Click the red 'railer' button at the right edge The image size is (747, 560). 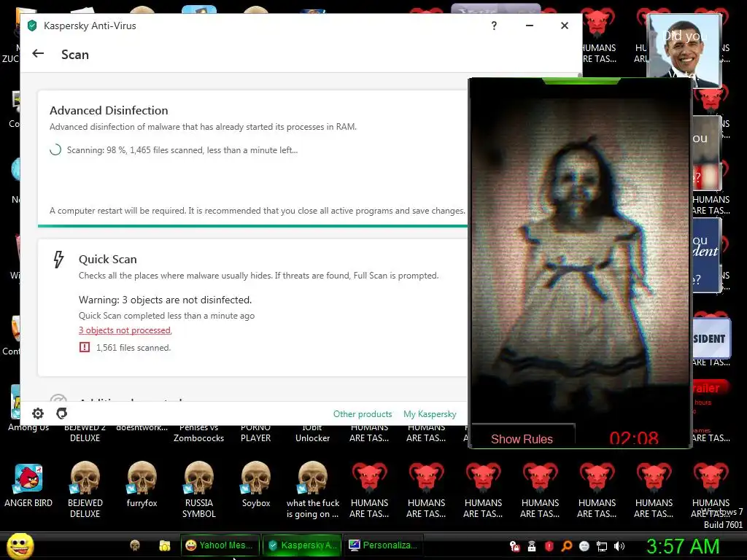pyautogui.click(x=710, y=388)
